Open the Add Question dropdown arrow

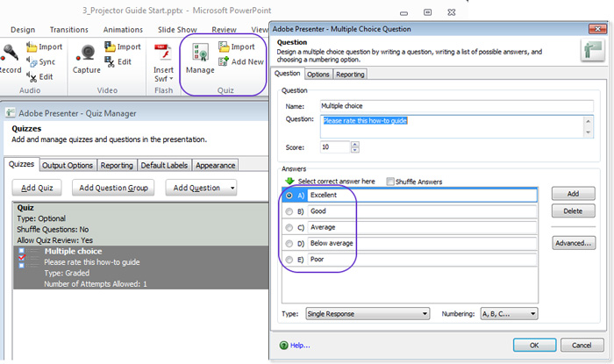pyautogui.click(x=232, y=188)
